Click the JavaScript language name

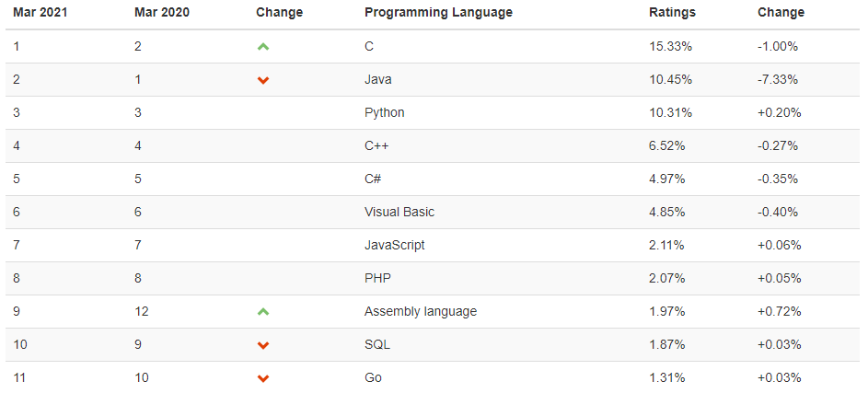pos(394,245)
